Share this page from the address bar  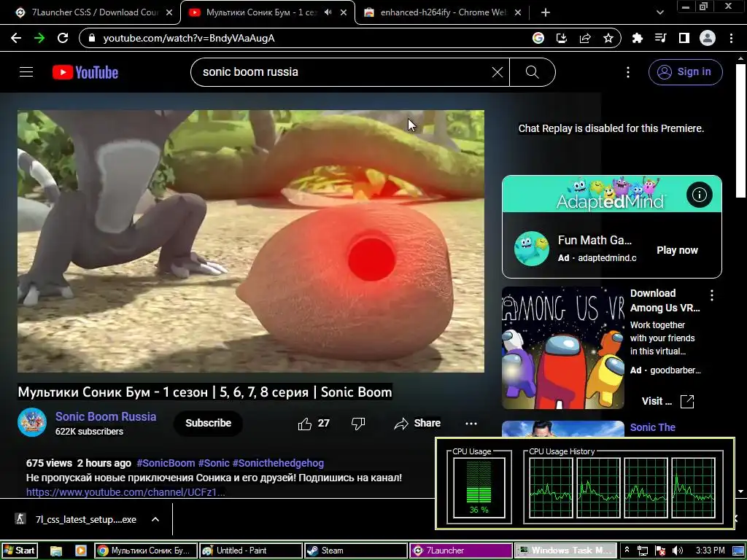click(585, 38)
